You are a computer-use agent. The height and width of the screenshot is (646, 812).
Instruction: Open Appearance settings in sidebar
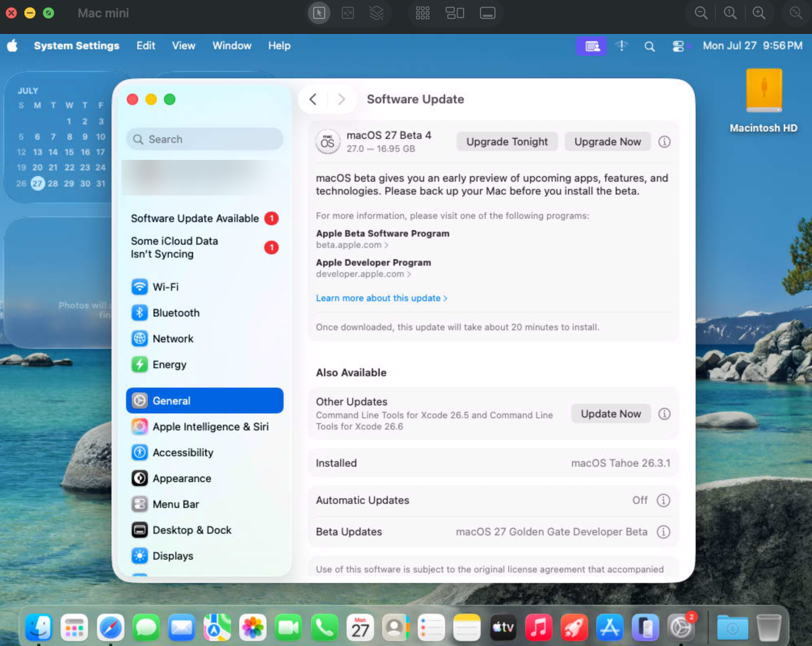click(x=204, y=478)
